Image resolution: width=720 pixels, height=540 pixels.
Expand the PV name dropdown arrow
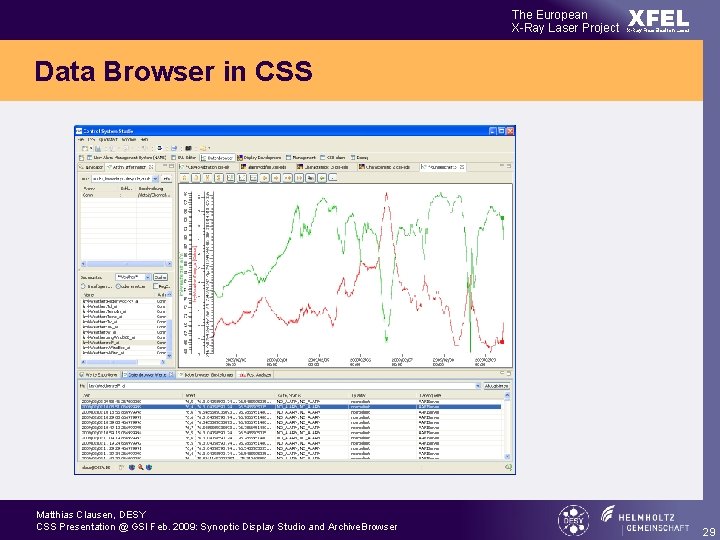click(x=478, y=386)
